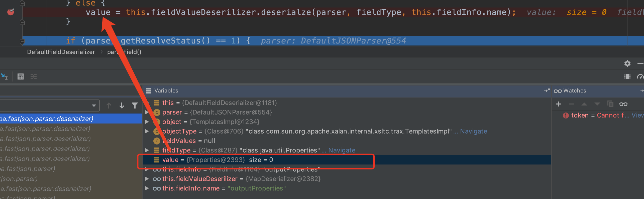The height and width of the screenshot is (199, 644).
Task: Select the Watches panel header
Action: [x=574, y=90]
